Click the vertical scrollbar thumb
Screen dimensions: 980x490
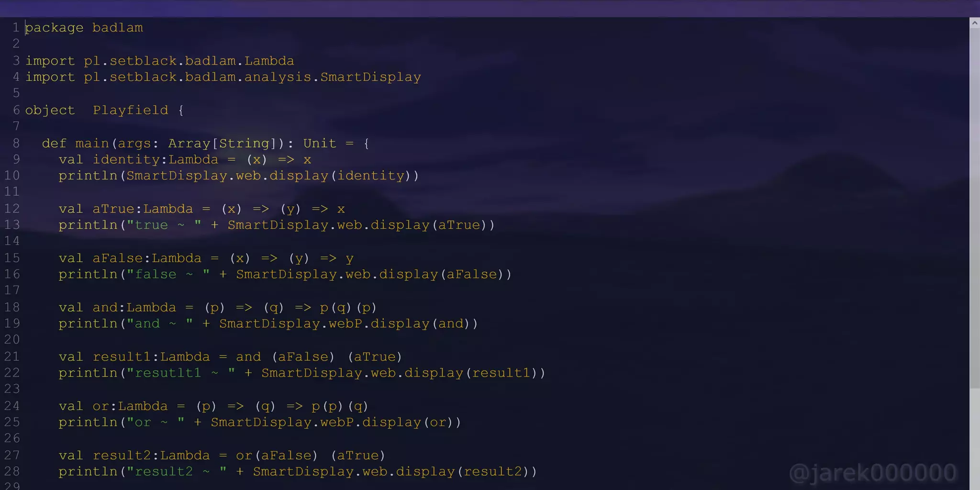click(975, 208)
